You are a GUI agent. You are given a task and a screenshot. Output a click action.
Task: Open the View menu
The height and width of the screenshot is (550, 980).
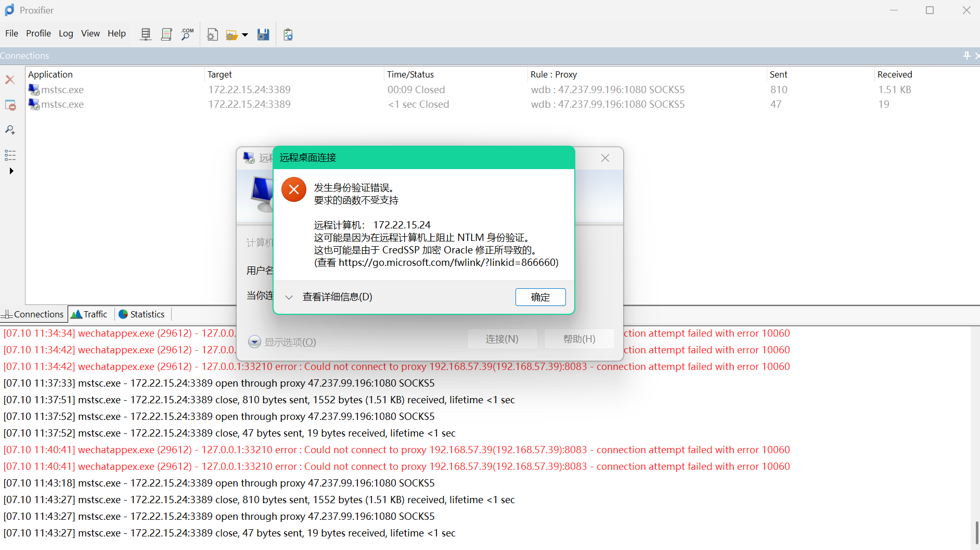tap(91, 33)
